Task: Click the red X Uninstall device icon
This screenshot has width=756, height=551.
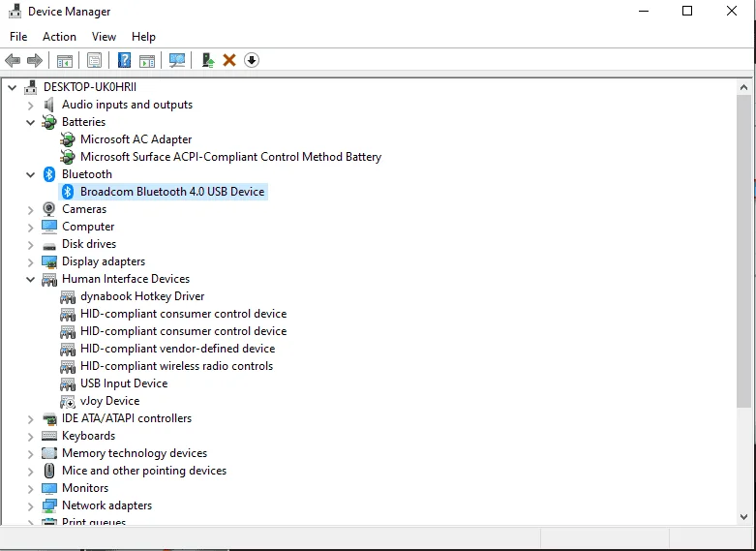Action: coord(229,60)
